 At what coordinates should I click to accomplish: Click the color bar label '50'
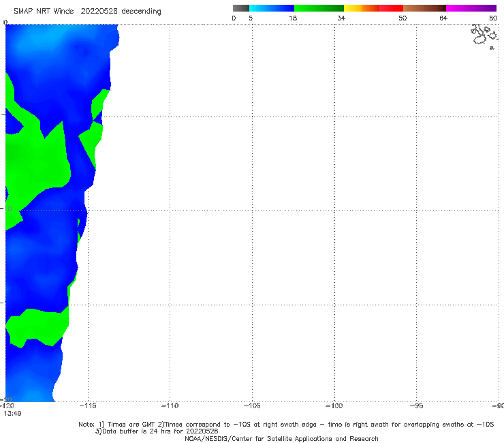click(403, 18)
